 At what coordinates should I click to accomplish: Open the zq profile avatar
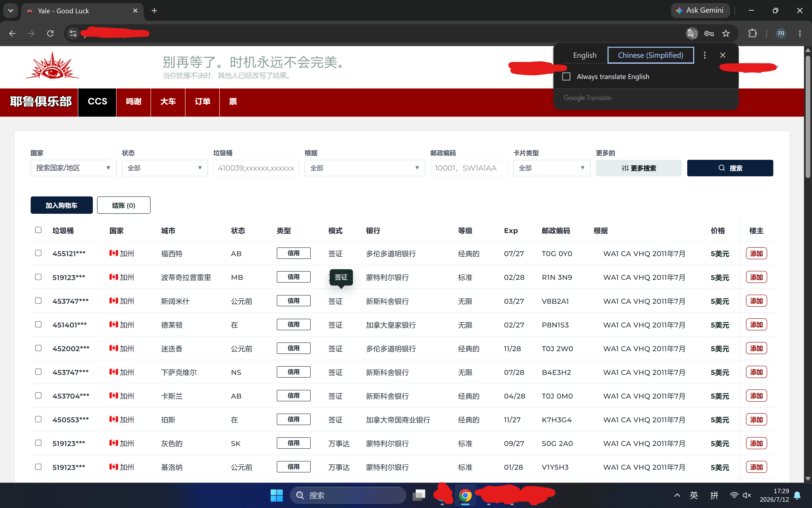[x=781, y=33]
